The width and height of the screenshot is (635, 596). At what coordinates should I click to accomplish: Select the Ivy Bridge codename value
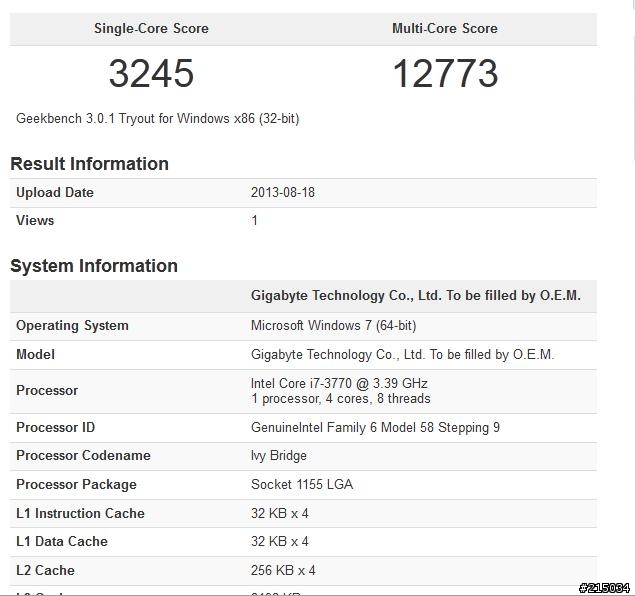pos(279,456)
